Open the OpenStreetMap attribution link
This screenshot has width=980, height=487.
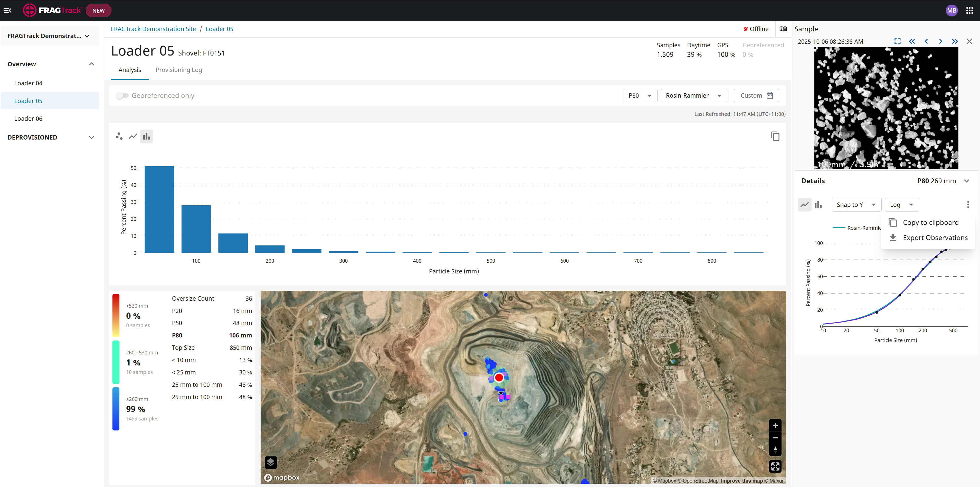point(698,481)
